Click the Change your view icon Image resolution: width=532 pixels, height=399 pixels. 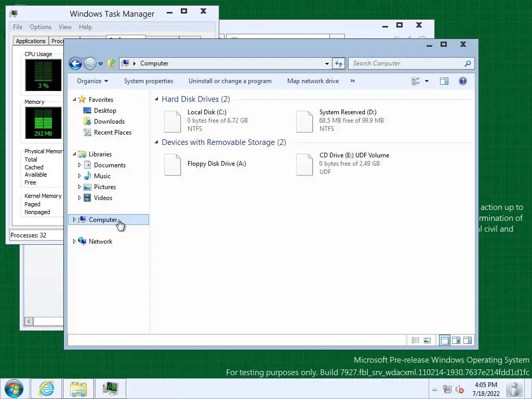(416, 81)
